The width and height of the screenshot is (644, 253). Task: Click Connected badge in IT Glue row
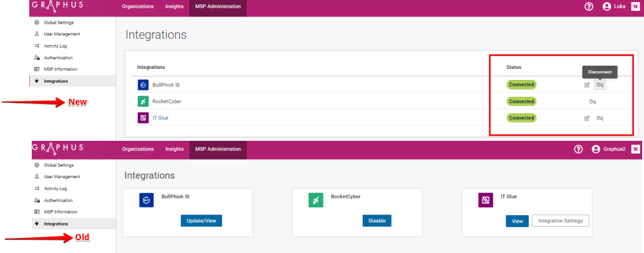521,118
